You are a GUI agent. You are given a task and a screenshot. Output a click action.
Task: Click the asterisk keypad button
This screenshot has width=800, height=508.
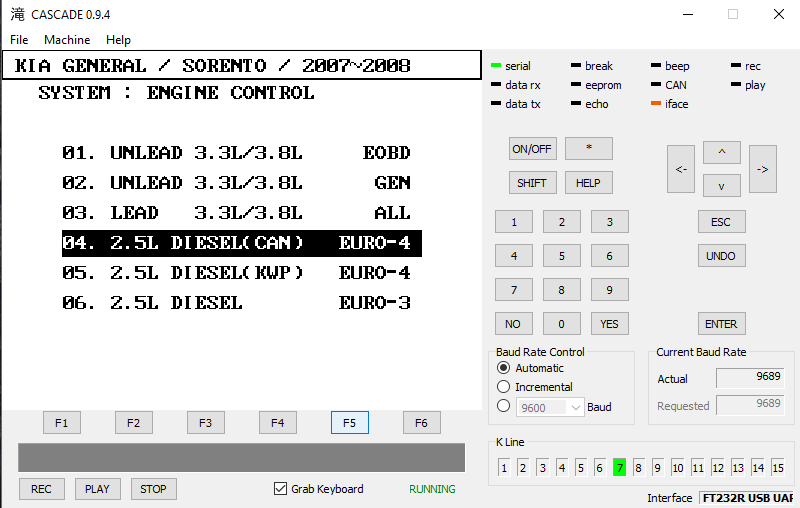(x=588, y=148)
